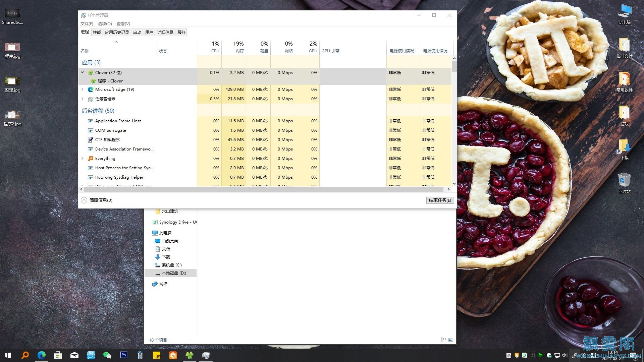Click the 后台进程 (50) group header

98,111
